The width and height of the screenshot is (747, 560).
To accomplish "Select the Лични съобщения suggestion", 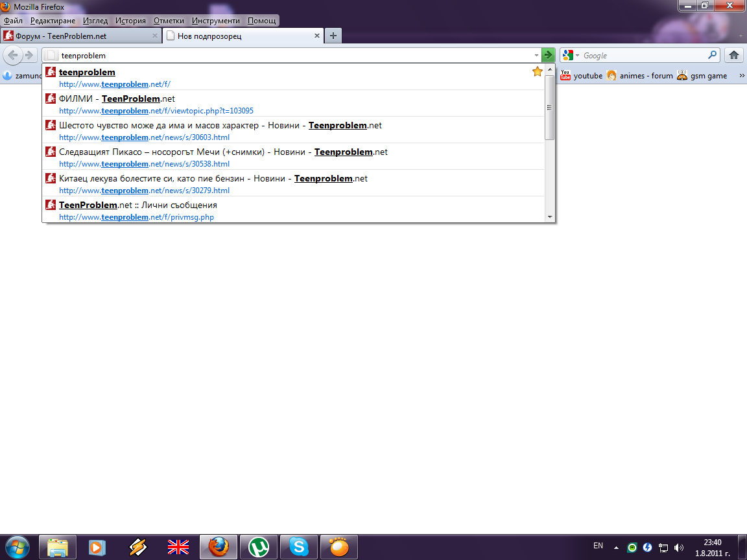I will tap(293, 209).
